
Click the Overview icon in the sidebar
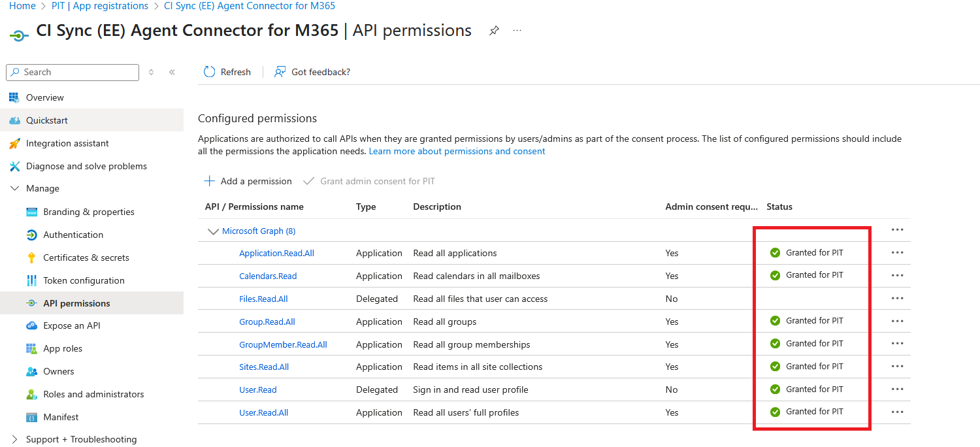[x=14, y=97]
